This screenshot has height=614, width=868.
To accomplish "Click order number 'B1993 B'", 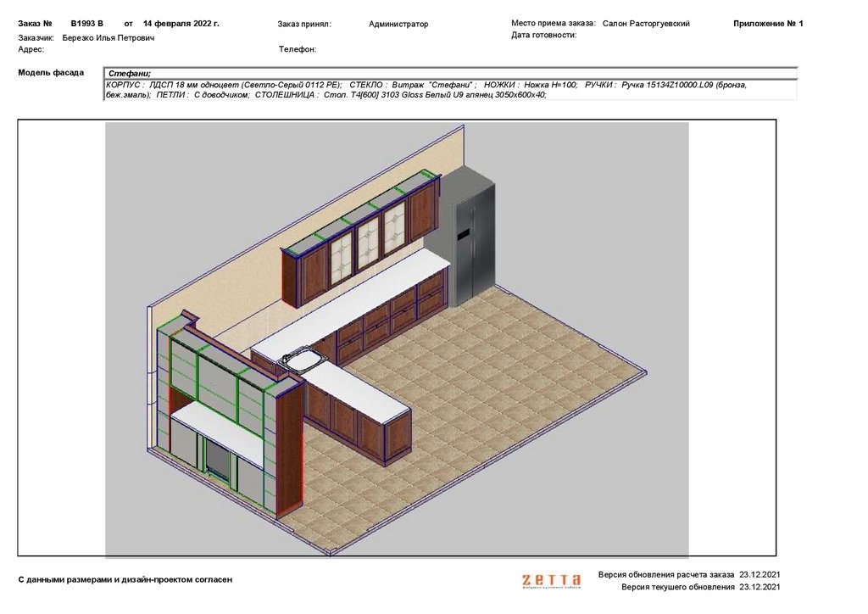I will 87,23.
